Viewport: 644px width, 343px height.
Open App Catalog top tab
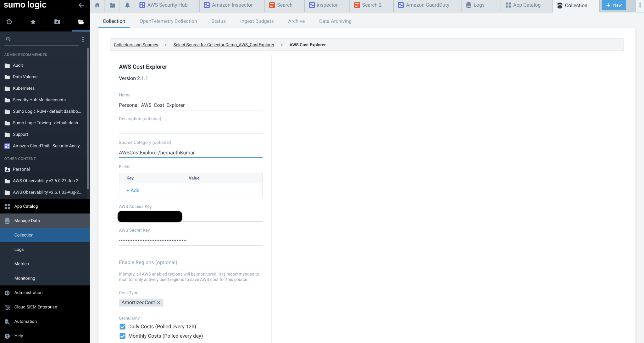coord(526,5)
